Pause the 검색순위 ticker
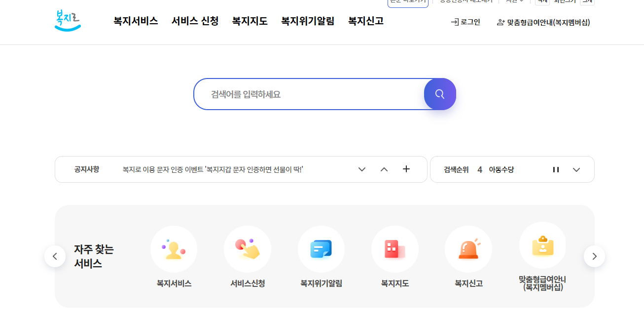 pyautogui.click(x=556, y=169)
